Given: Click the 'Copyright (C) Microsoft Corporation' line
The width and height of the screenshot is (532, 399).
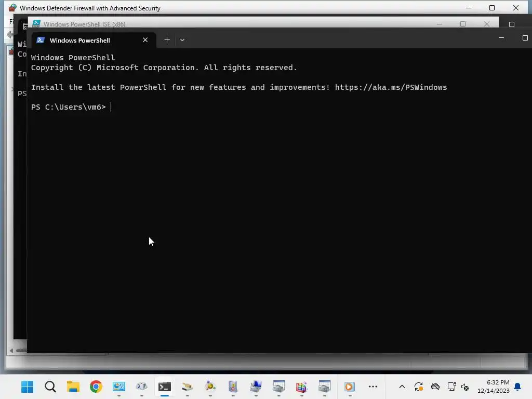Looking at the screenshot, I should click(x=164, y=68).
